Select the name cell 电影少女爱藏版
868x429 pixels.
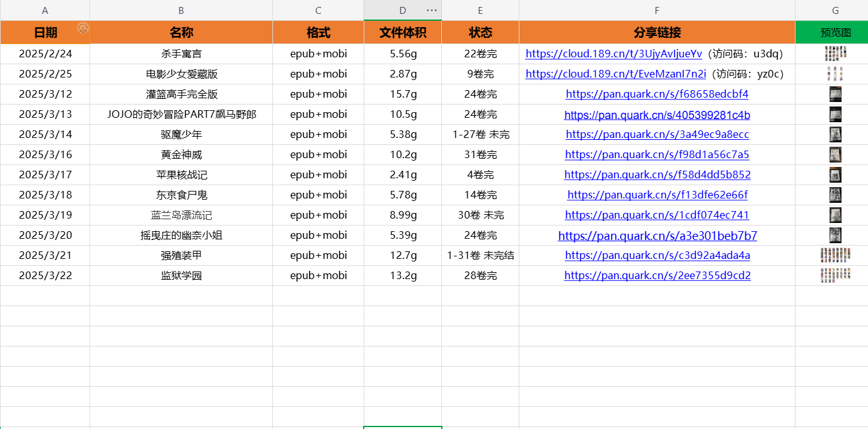click(x=181, y=74)
